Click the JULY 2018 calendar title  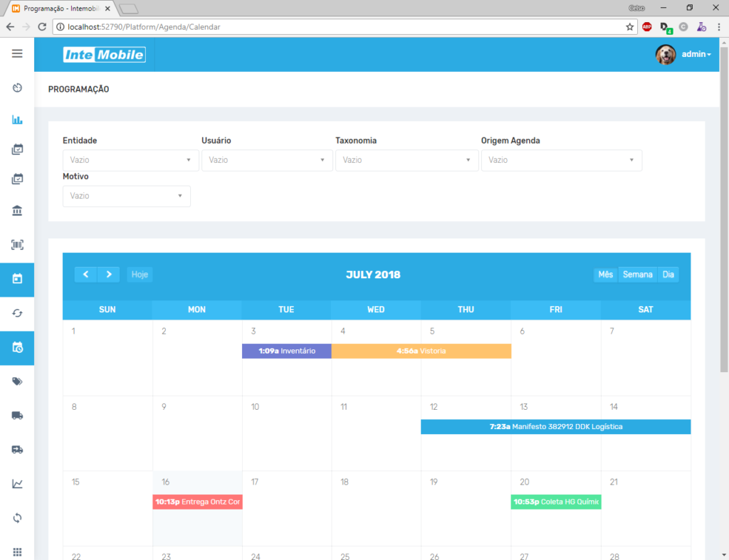click(x=373, y=275)
